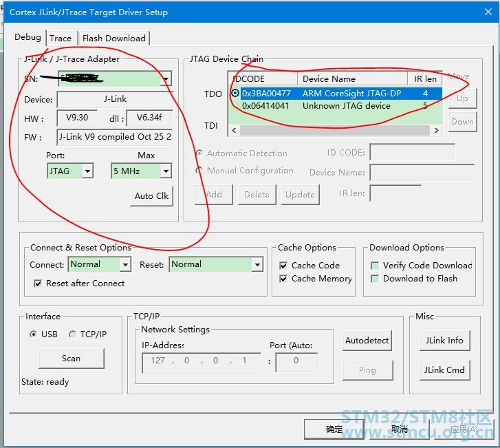The image size is (500, 448).
Task: Expand the SN serial number dropdown
Action: (166, 79)
